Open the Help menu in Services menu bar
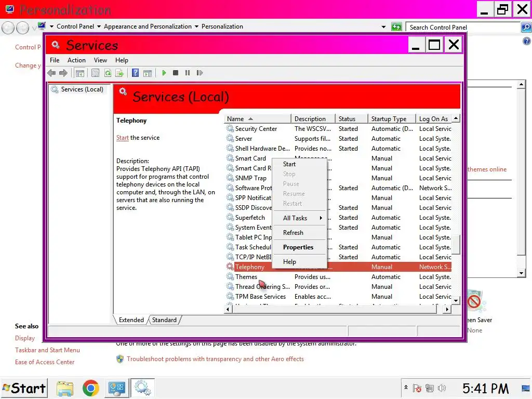This screenshot has width=532, height=399. coord(122,60)
